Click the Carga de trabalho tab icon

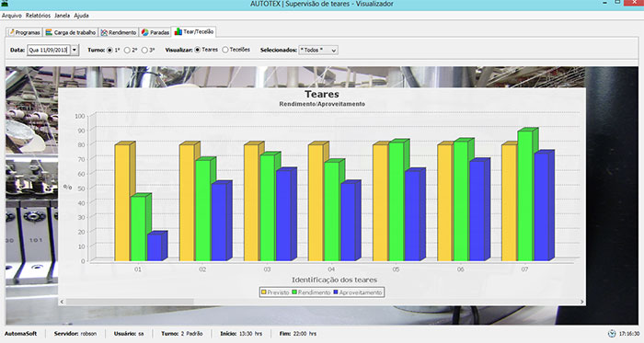coord(49,32)
